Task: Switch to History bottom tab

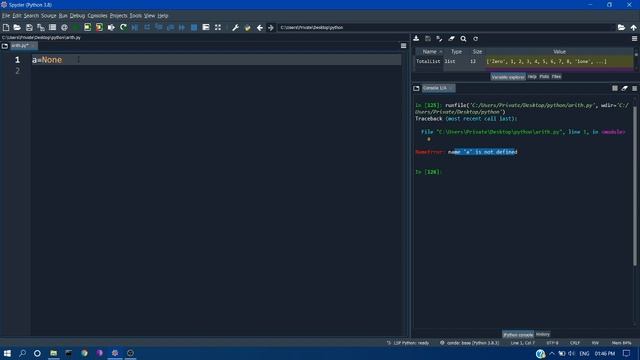Action: click(542, 334)
